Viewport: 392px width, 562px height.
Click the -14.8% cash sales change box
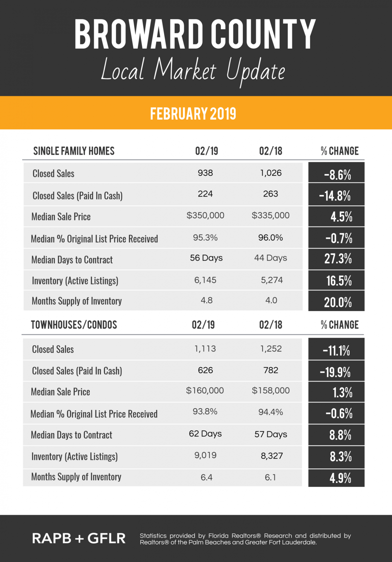[336, 194]
